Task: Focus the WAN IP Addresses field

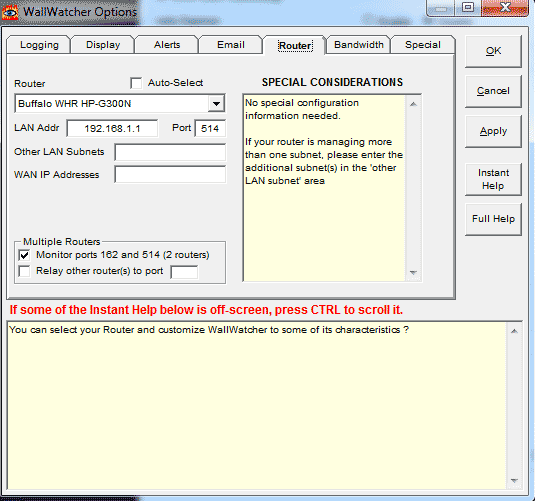Action: pos(170,175)
